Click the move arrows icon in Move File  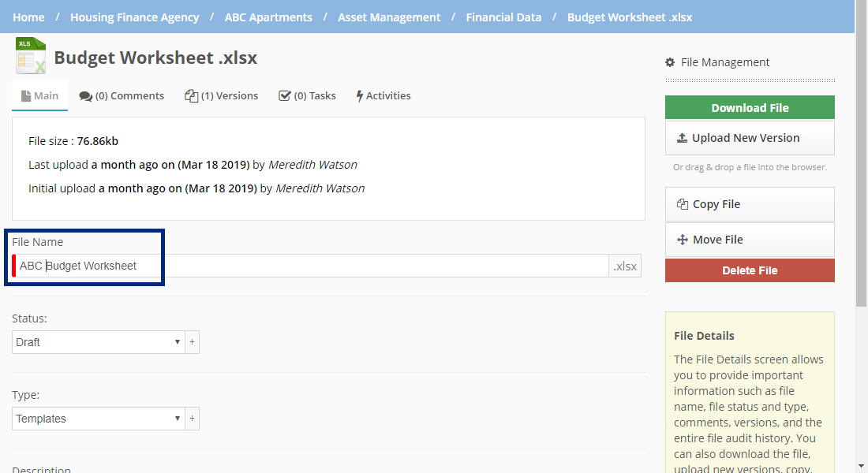[x=683, y=240]
